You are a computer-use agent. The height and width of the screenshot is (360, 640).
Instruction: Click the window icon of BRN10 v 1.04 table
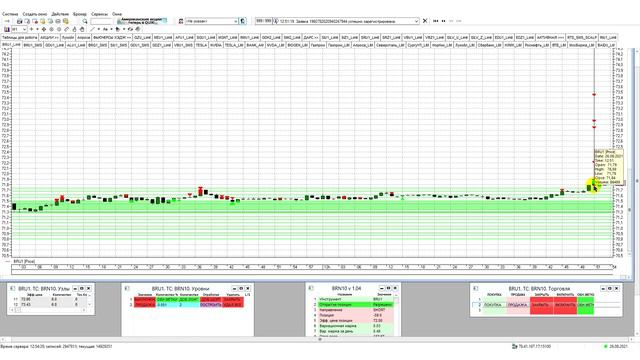[311, 288]
